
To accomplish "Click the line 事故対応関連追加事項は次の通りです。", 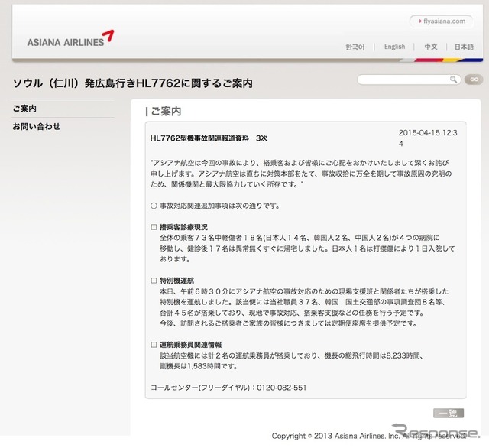I will click(x=219, y=206).
